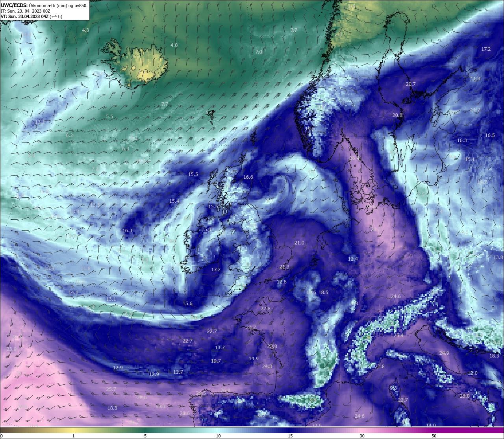Click the 15 label on the color scale

click(x=290, y=436)
